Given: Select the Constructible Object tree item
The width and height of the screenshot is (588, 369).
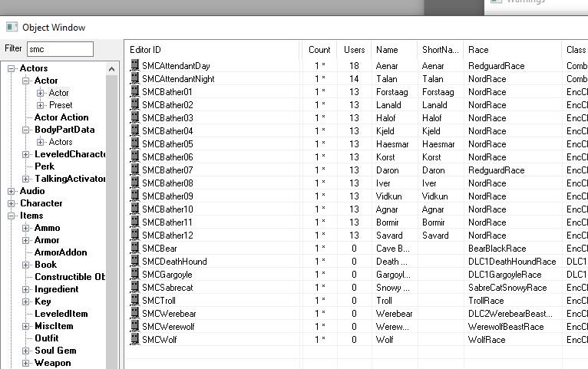Looking at the screenshot, I should point(70,277).
